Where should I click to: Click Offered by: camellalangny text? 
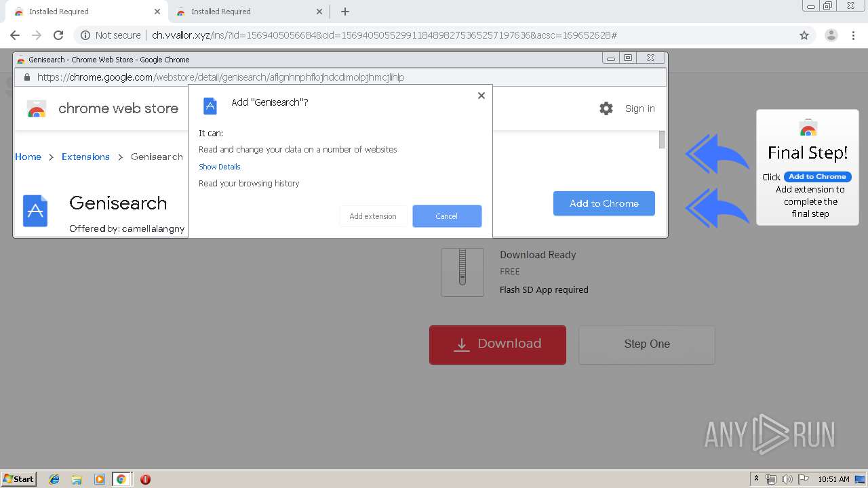127,229
